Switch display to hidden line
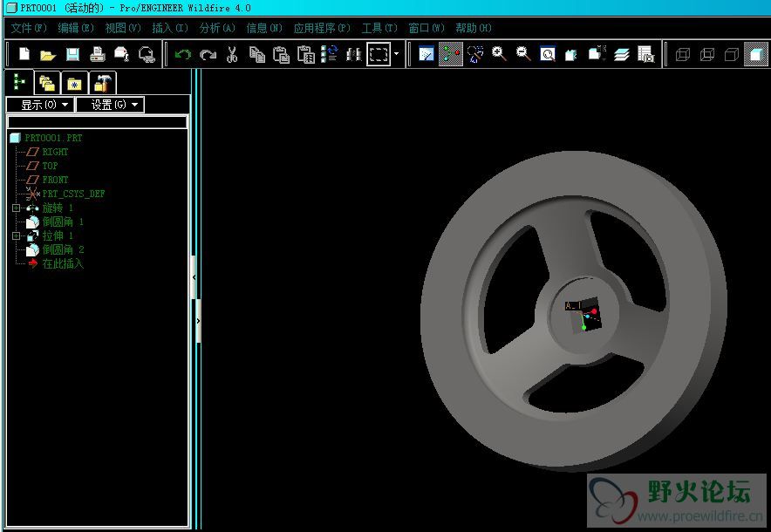The image size is (771, 532). point(707,54)
